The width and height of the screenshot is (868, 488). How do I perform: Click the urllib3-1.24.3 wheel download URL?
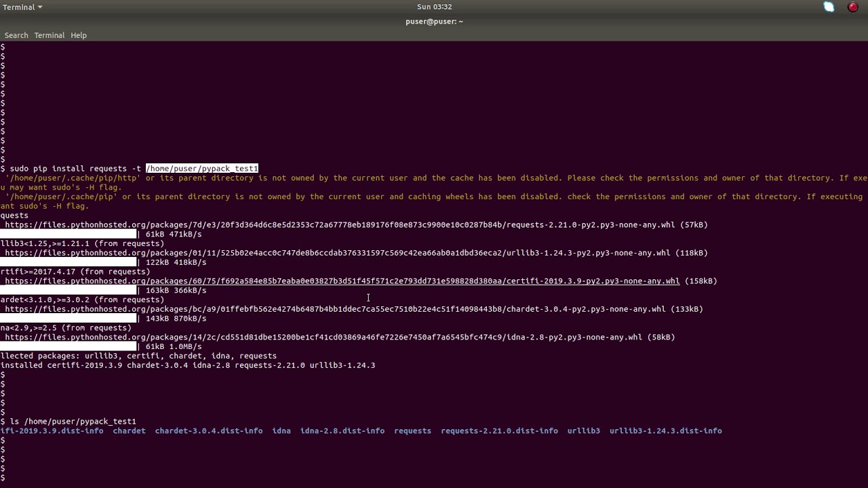(337, 253)
